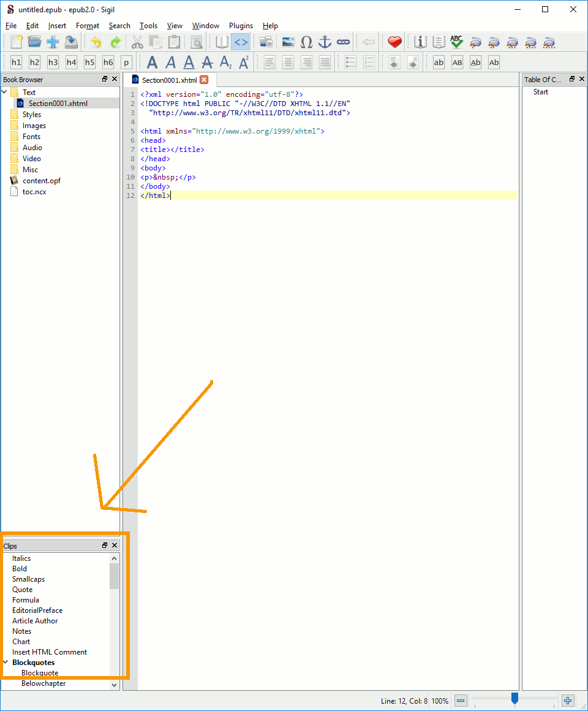Toggle italic formatting A icon
Screen dimensions: 588x711
[x=170, y=62]
